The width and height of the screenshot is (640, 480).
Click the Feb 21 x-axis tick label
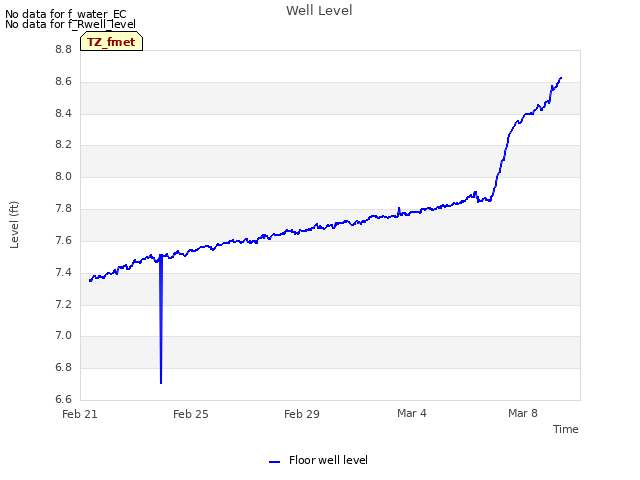click(80, 414)
